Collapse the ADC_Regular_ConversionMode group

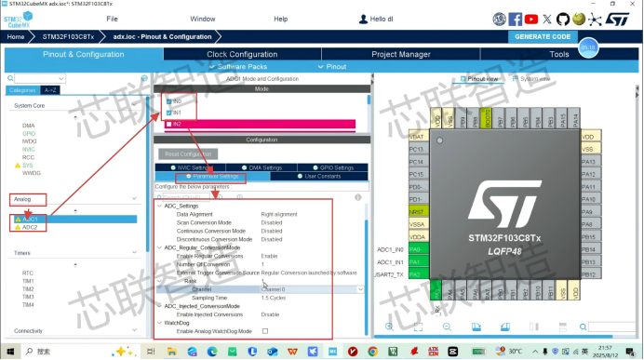click(160, 247)
